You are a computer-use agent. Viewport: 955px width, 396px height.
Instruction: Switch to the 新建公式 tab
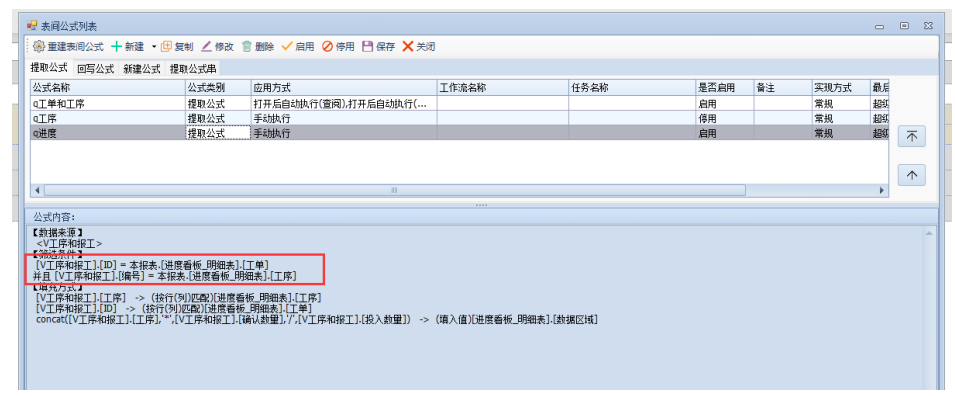[x=142, y=69]
